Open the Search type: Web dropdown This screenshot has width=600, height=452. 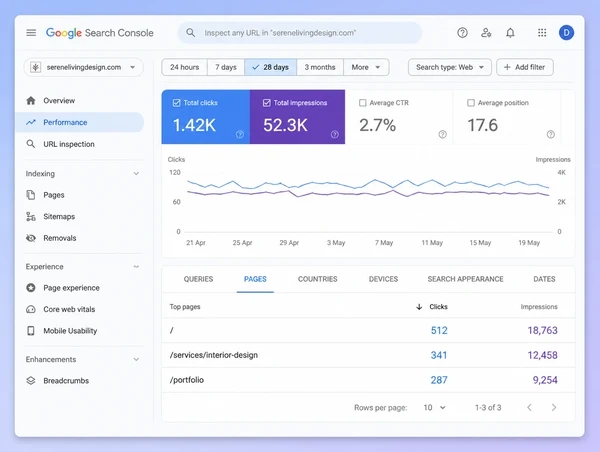450,67
